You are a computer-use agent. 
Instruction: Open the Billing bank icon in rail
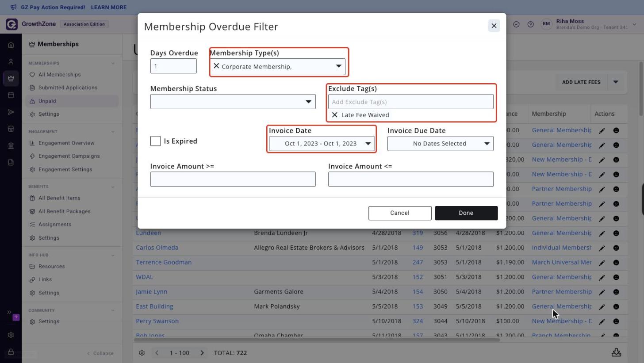(11, 145)
